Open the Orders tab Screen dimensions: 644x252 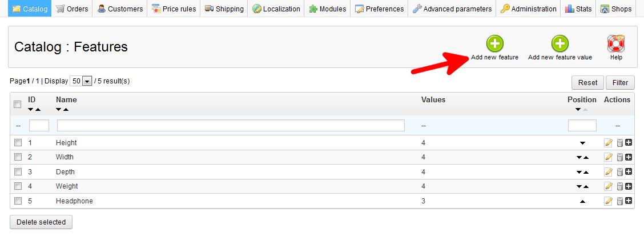pyautogui.click(x=72, y=9)
